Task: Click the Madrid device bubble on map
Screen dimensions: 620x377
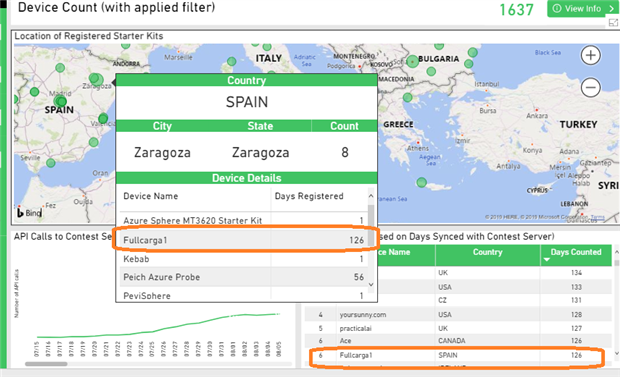Action: click(x=60, y=101)
